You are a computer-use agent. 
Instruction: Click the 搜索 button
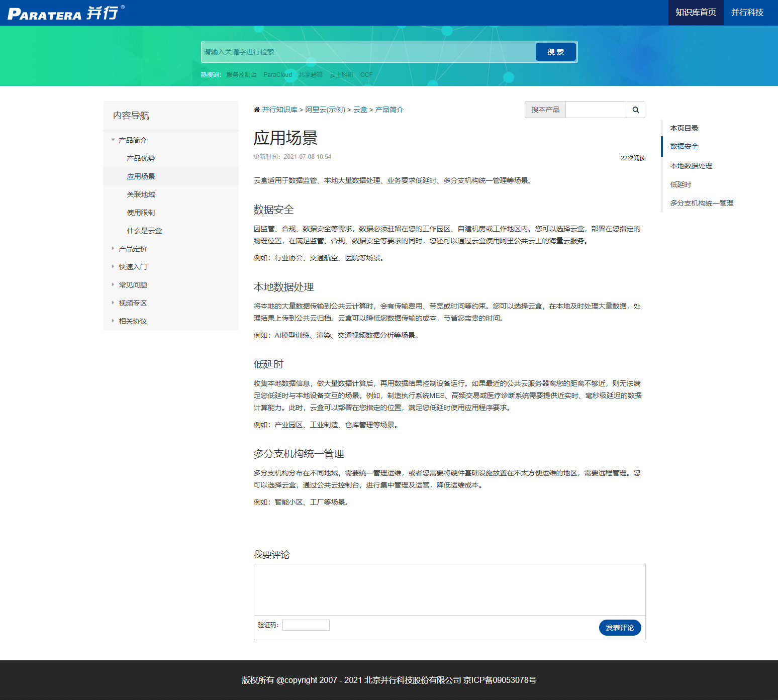click(x=555, y=52)
